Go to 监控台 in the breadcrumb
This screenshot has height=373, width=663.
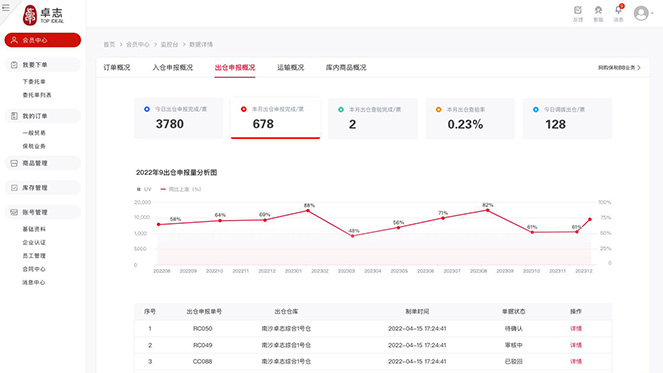point(169,44)
